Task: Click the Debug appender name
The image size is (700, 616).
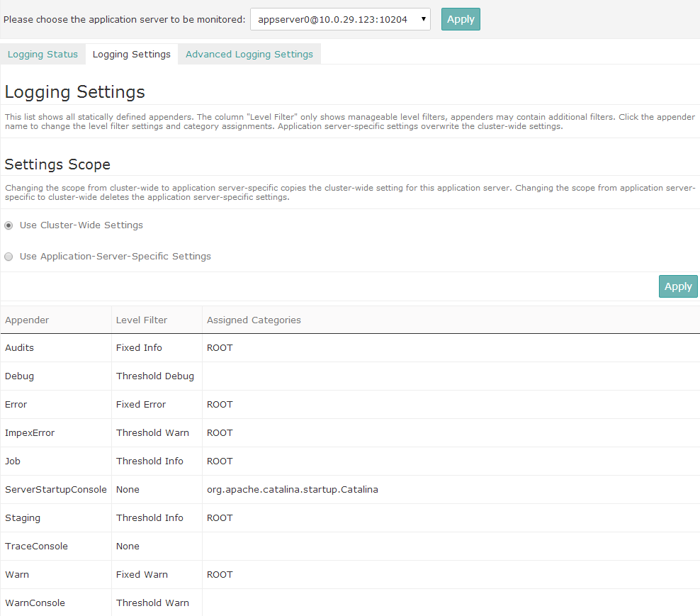Action: coord(19,376)
